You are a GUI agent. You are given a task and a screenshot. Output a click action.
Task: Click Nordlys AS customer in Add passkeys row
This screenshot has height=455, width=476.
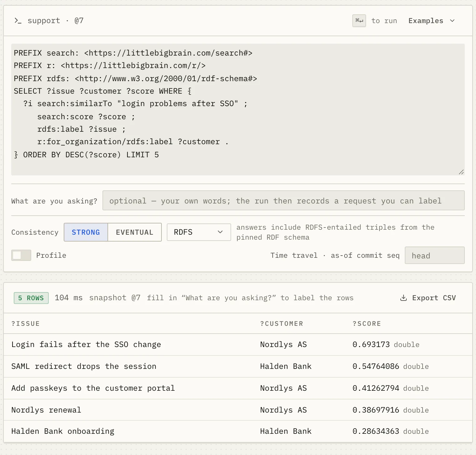click(284, 388)
